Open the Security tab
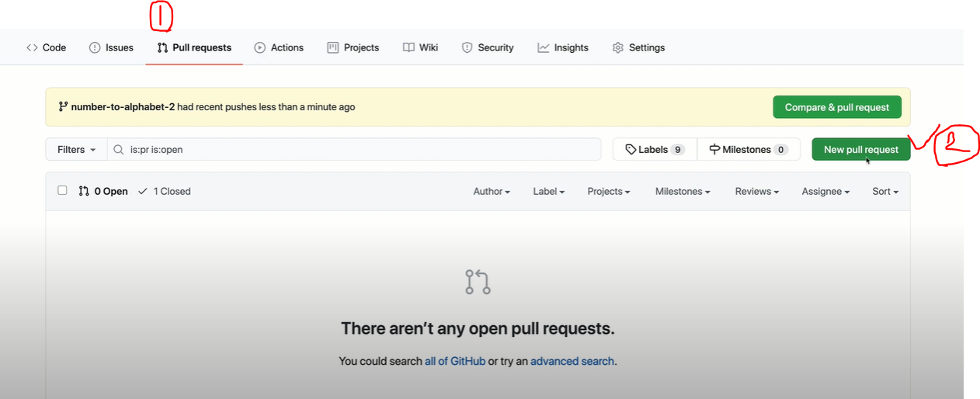980x399 pixels. [488, 47]
